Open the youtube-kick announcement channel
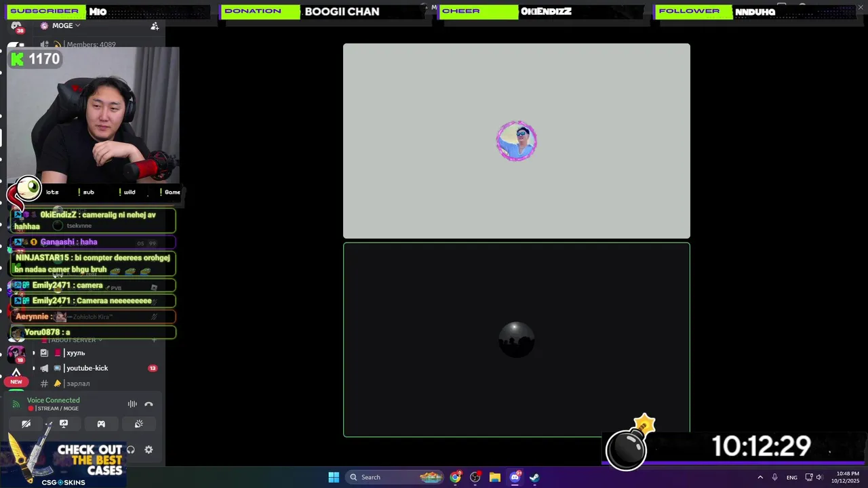 [x=87, y=368]
